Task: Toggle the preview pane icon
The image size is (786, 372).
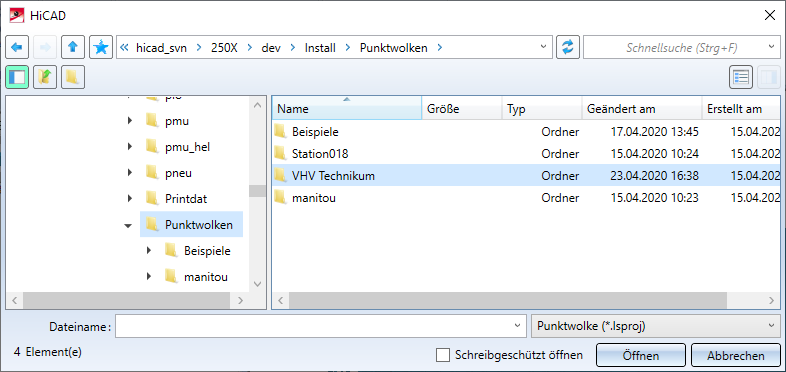Action: (x=769, y=77)
